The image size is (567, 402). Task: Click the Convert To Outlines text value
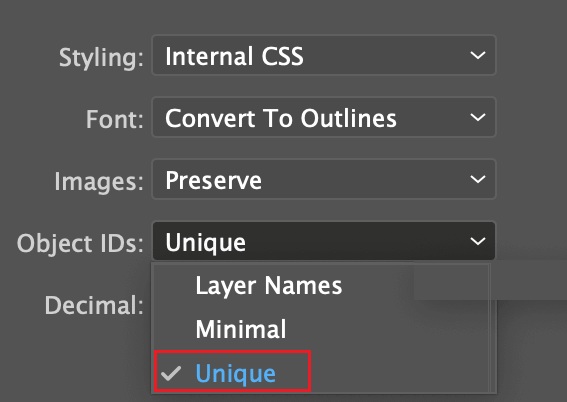pos(281,119)
